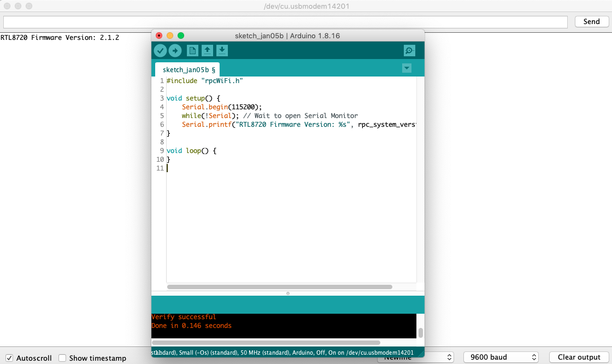Viewport: 612px width, 364px height.
Task: Open a sketch via the Open toolbar icon
Action: [x=207, y=50]
